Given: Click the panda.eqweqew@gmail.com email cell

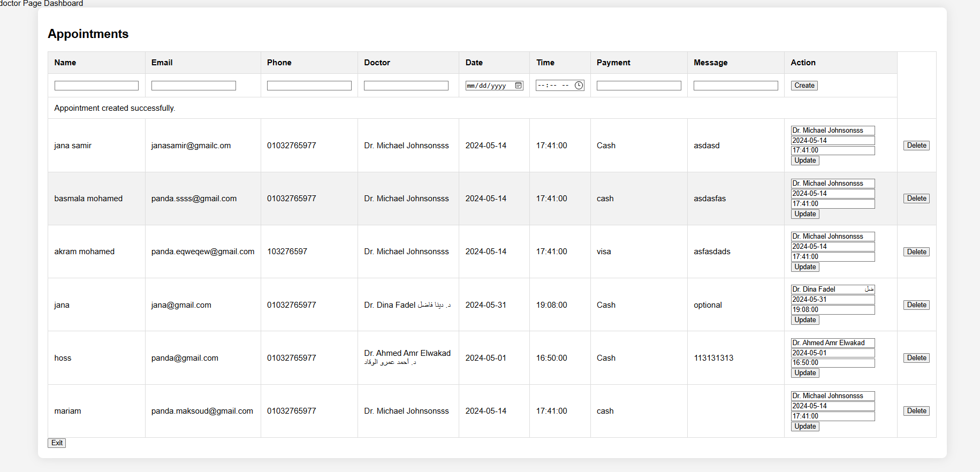Looking at the screenshot, I should (x=203, y=252).
